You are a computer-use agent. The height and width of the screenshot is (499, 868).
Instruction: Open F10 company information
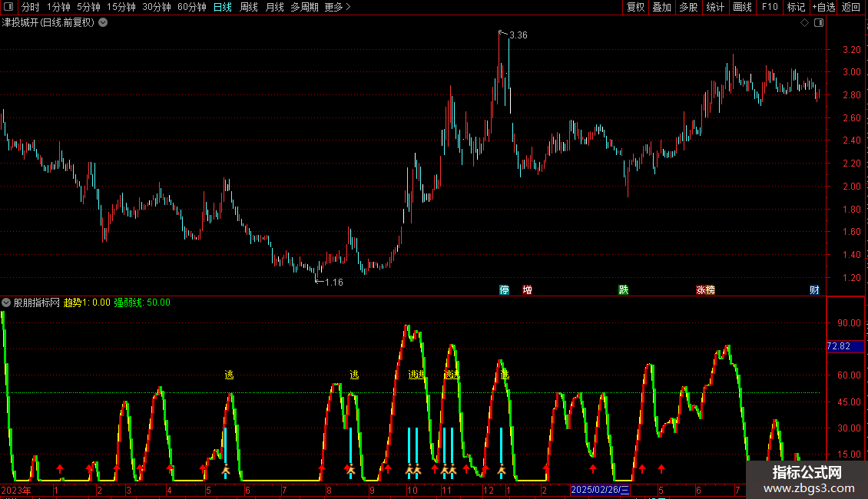point(770,7)
